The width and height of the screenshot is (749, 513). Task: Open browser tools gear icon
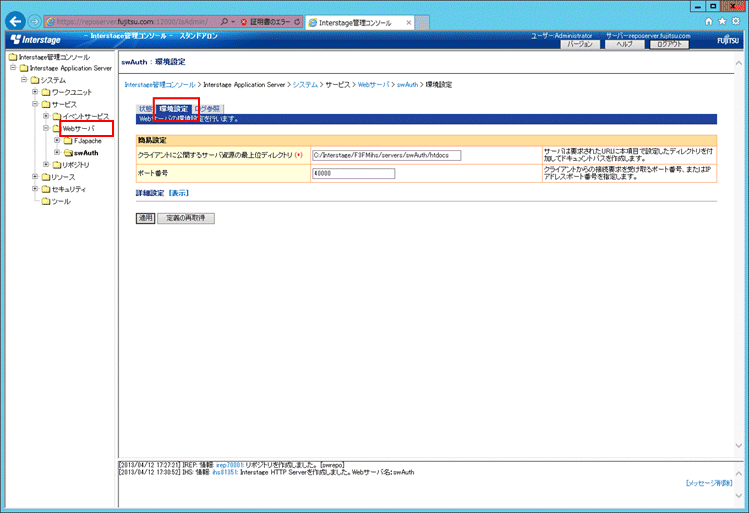(x=736, y=21)
